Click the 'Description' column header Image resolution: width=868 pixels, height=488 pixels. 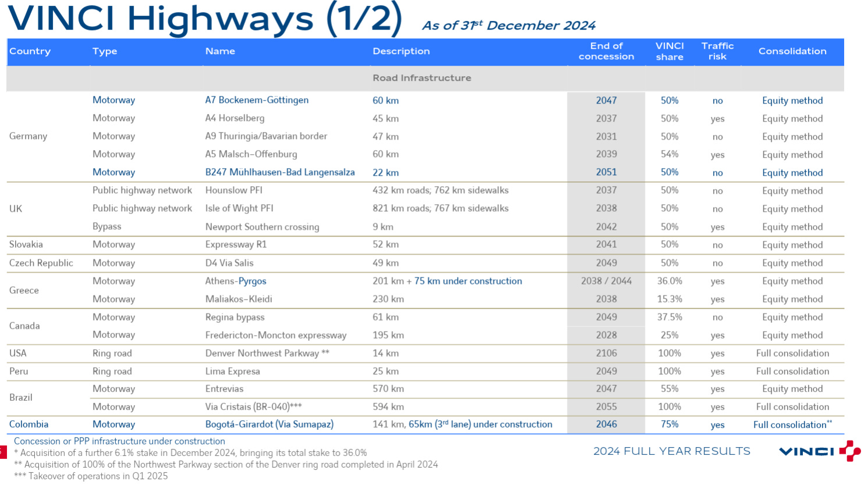401,51
